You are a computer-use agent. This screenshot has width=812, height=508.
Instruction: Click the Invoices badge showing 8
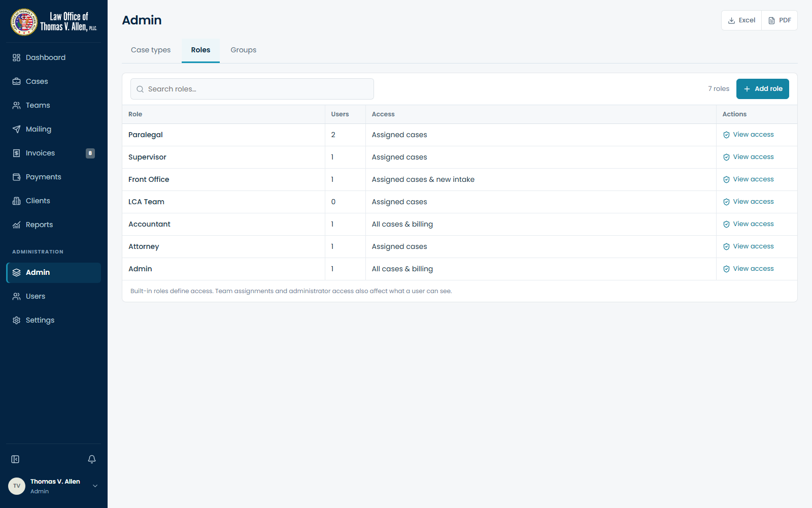coord(90,153)
